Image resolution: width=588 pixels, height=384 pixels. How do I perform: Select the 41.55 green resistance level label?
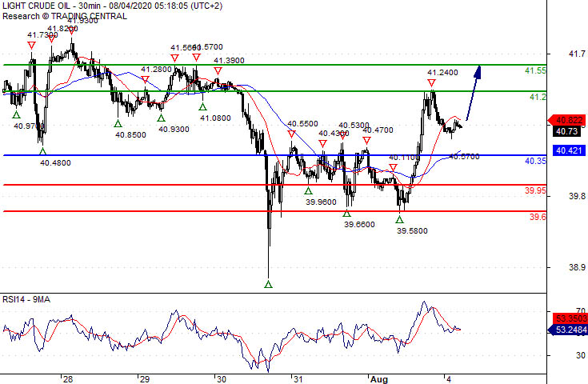(x=535, y=71)
